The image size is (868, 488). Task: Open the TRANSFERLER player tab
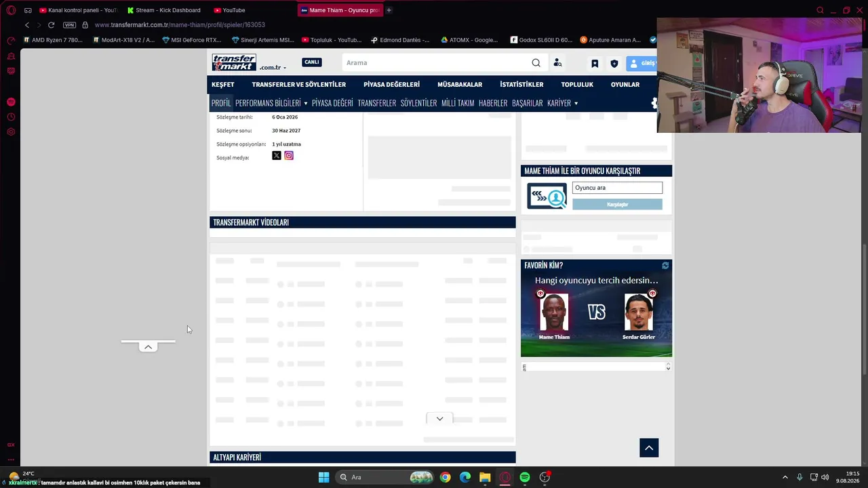click(x=377, y=103)
